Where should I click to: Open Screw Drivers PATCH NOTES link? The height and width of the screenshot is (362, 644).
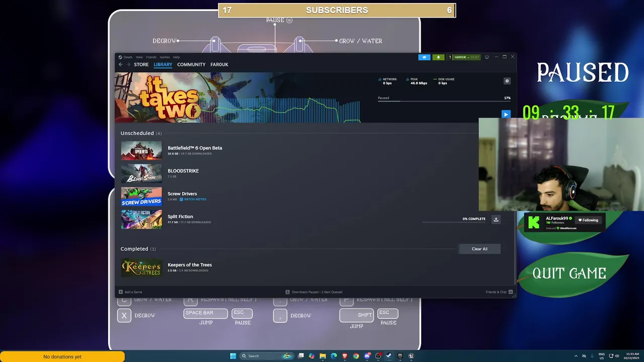coord(193,199)
